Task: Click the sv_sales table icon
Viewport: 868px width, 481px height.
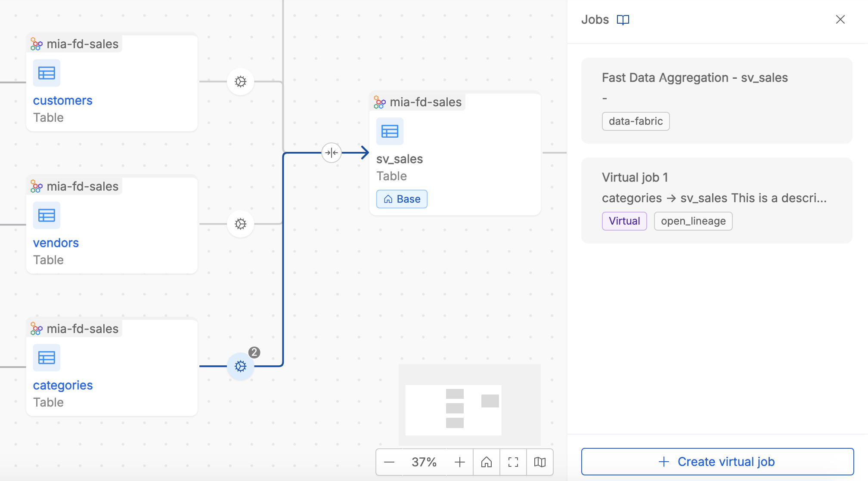Action: point(390,131)
